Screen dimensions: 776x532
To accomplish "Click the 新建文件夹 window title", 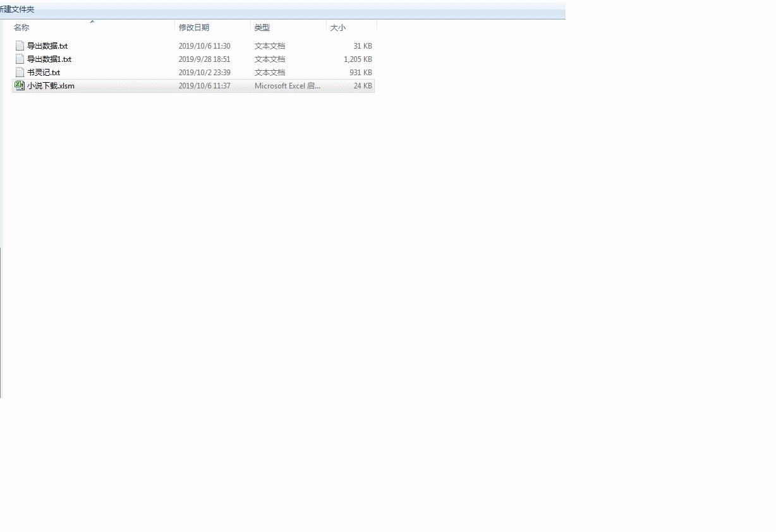I will tap(17, 9).
